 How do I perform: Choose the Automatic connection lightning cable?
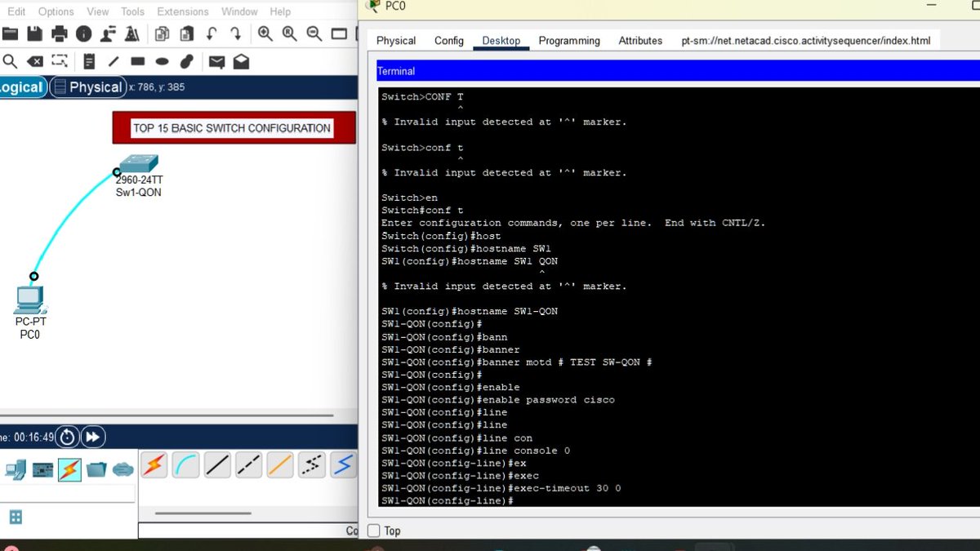[154, 465]
